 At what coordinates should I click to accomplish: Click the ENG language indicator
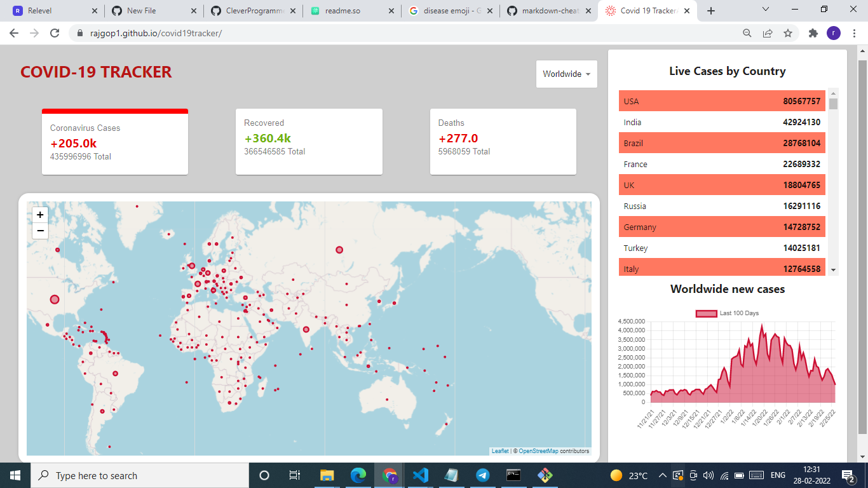point(778,475)
